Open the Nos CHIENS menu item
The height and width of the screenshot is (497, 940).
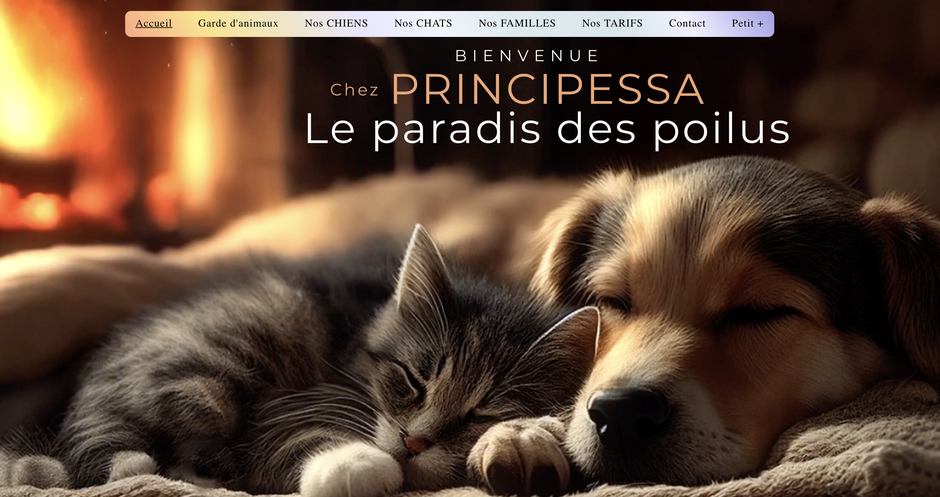click(x=336, y=23)
